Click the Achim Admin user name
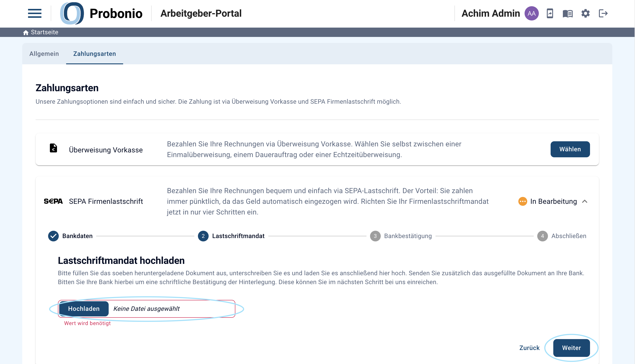This screenshot has width=635, height=364. click(490, 13)
